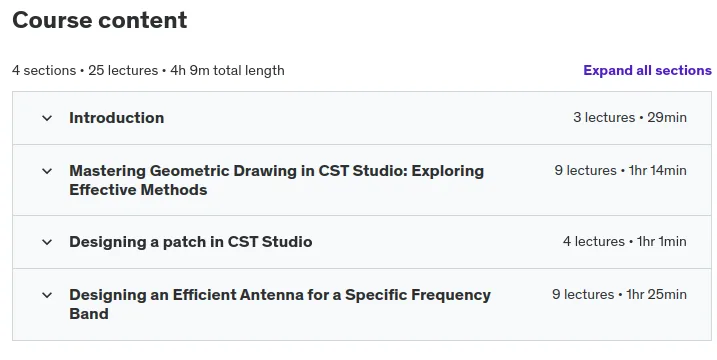The width and height of the screenshot is (717, 360).
Task: Click the Expand all sections link
Action: (x=647, y=70)
